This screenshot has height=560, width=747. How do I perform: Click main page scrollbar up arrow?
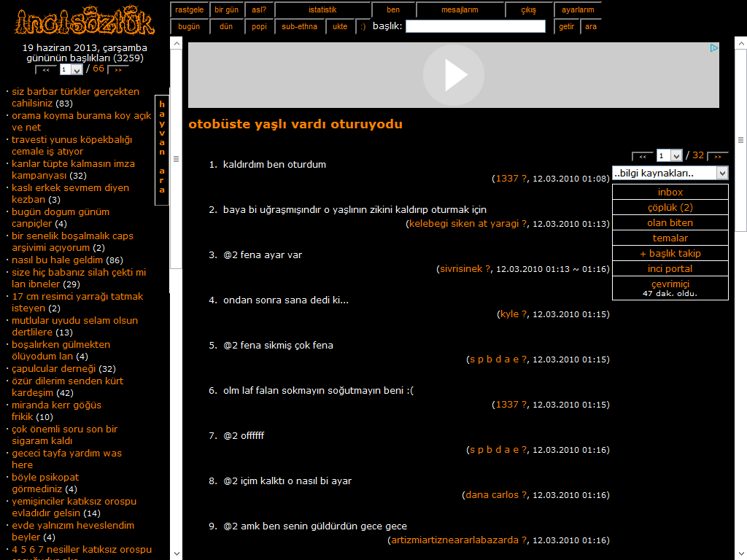pyautogui.click(x=741, y=43)
